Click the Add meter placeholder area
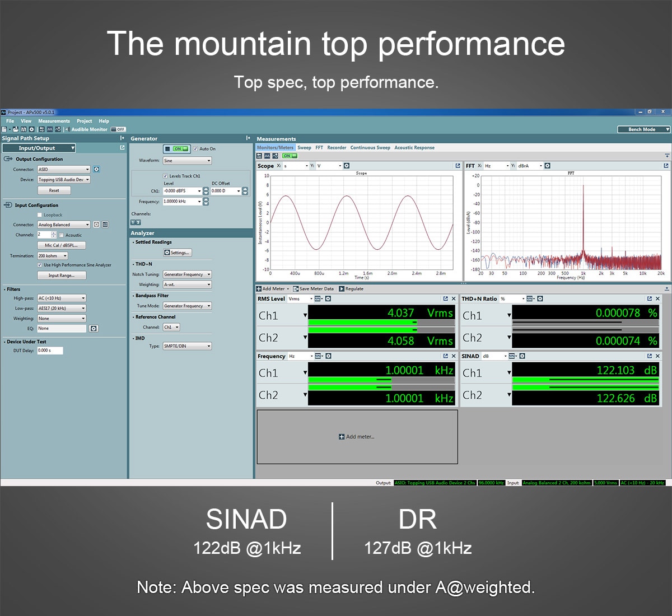 [357, 437]
